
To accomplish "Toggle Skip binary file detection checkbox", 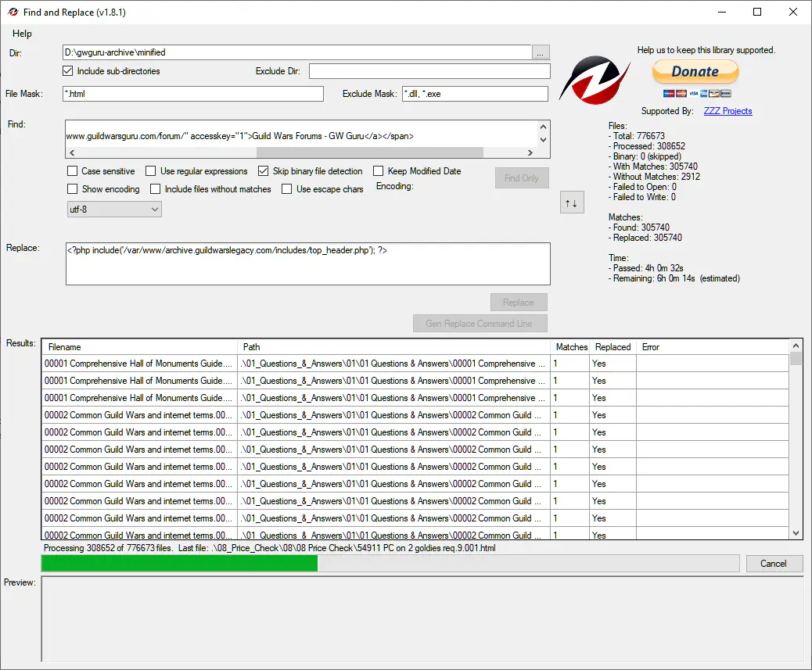I will (264, 171).
